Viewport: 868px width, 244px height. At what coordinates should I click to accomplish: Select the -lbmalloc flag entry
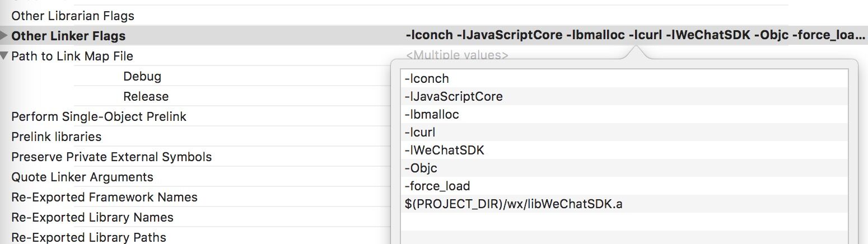point(432,115)
